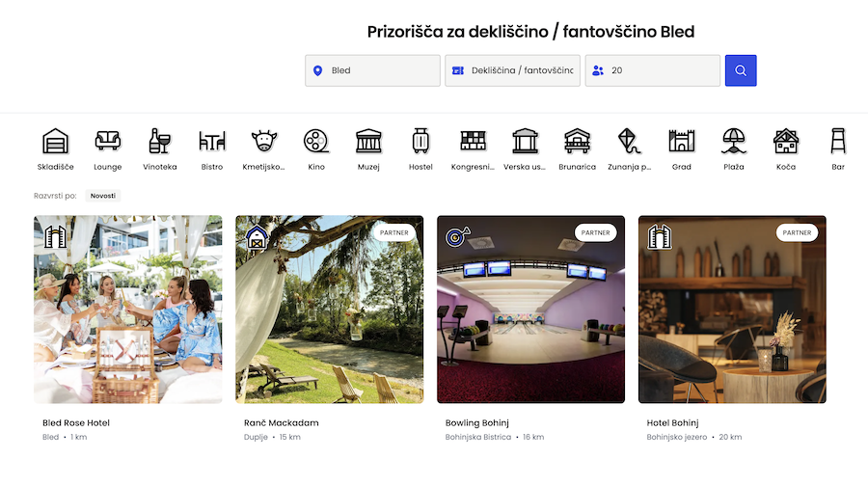Pick the Brunarica log cabin icon
Viewport: 868px width, 486px height.
(x=577, y=142)
